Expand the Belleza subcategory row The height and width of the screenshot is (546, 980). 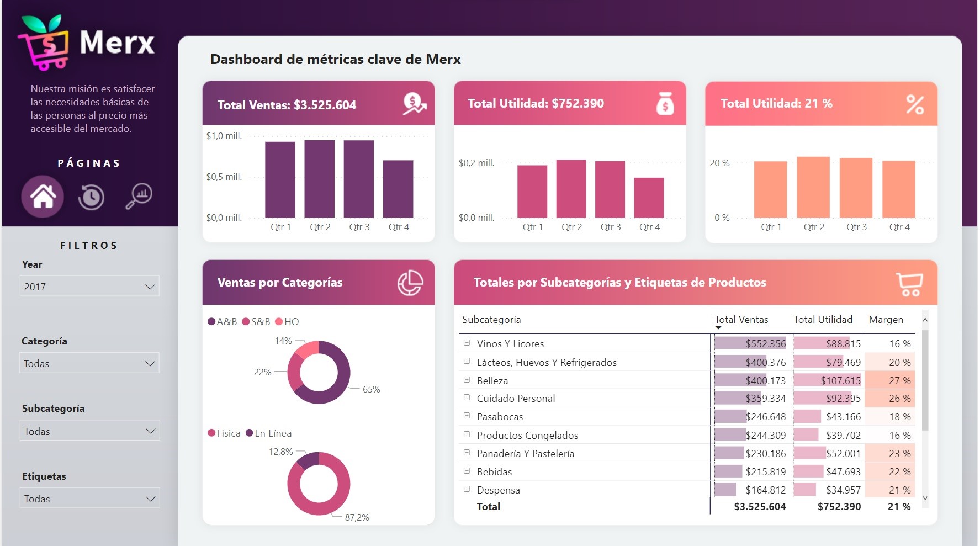click(x=467, y=380)
